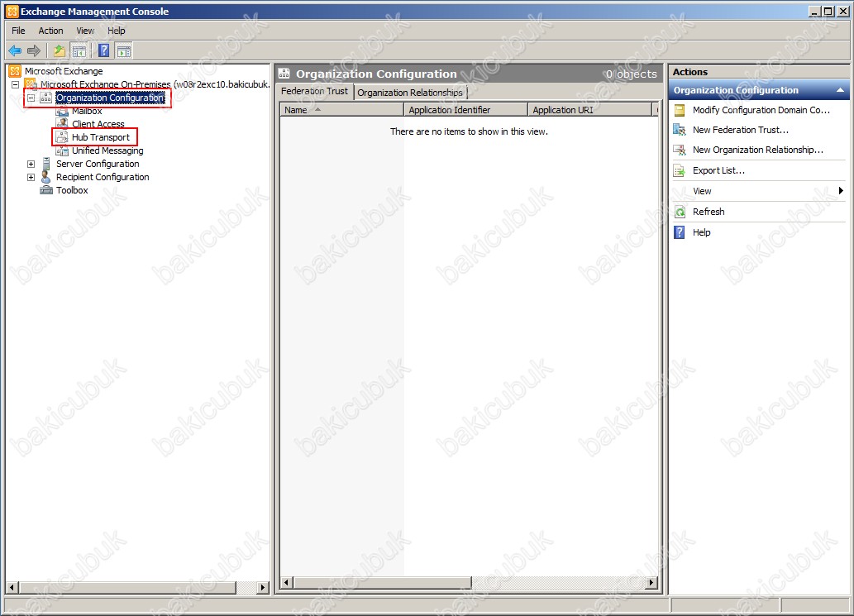This screenshot has width=854, height=616.
Task: Click the results pane left scroll arrow
Action: [287, 583]
